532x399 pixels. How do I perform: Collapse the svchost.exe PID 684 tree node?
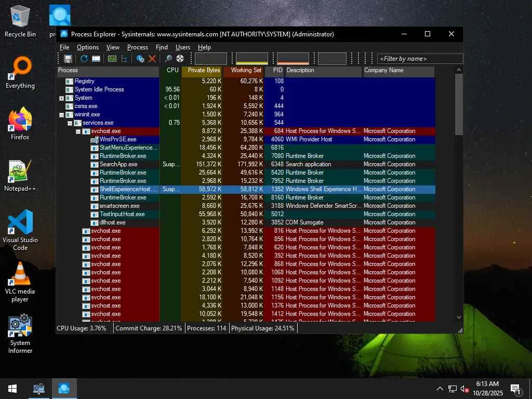click(78, 131)
